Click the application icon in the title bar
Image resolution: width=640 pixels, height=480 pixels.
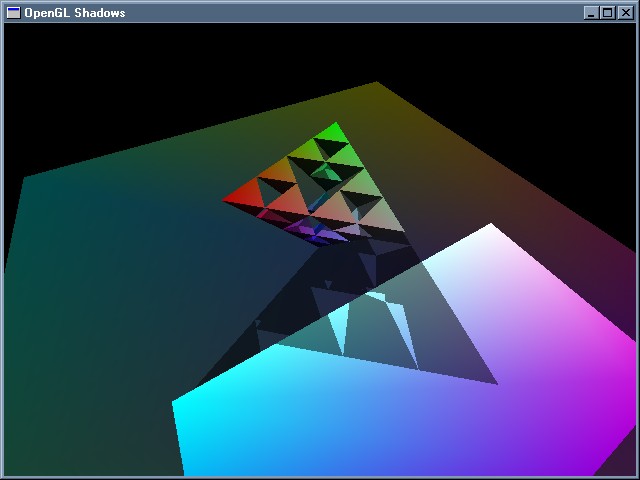click(x=13, y=12)
